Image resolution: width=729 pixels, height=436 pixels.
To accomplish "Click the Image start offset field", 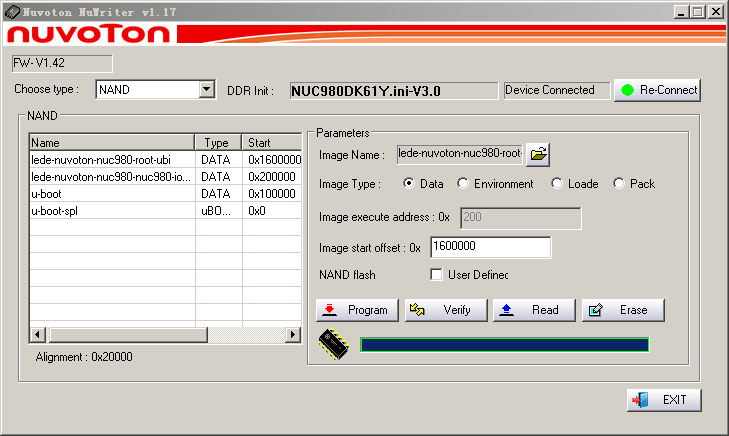I will (x=490, y=247).
